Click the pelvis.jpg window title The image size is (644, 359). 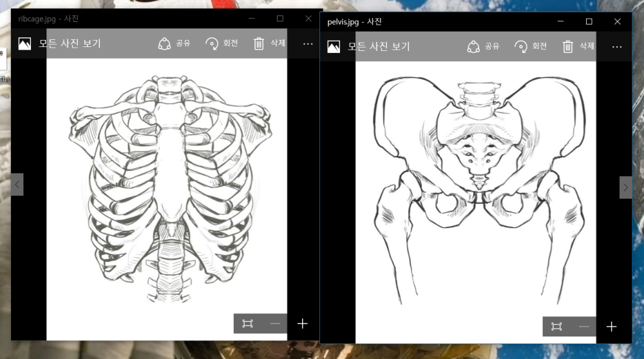[354, 22]
